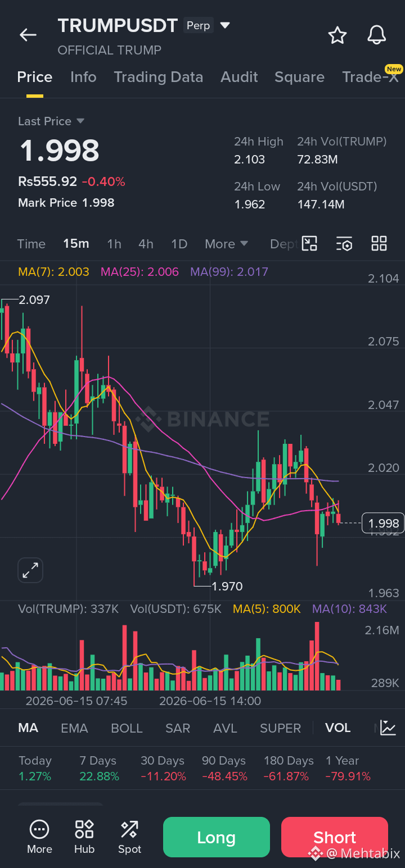405x868 pixels.
Task: Tap the Perp contract badge
Action: (198, 26)
